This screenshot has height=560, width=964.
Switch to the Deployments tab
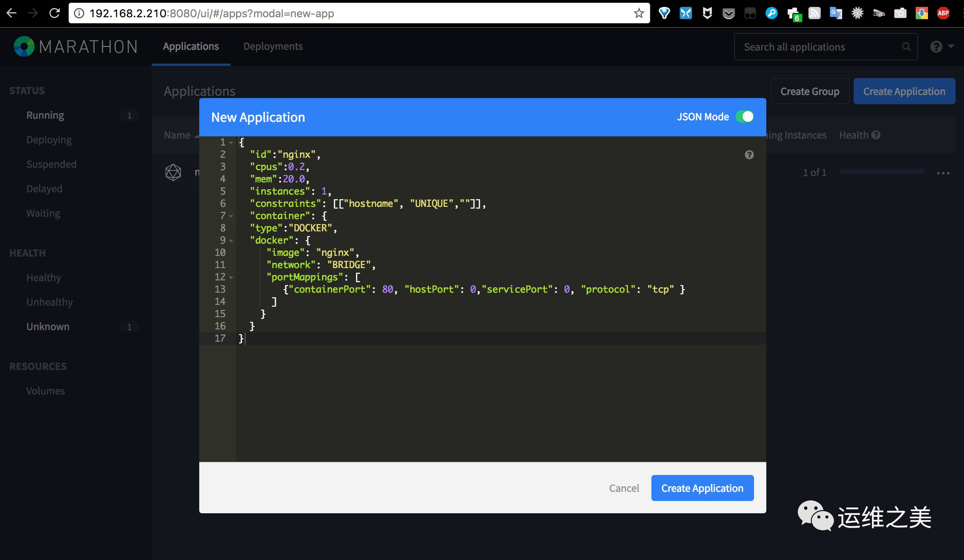coord(273,46)
